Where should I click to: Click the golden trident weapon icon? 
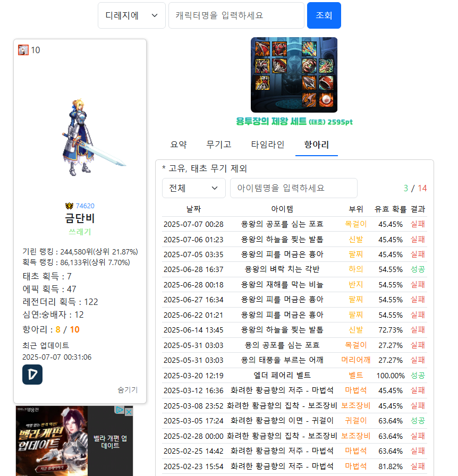[x=309, y=49]
